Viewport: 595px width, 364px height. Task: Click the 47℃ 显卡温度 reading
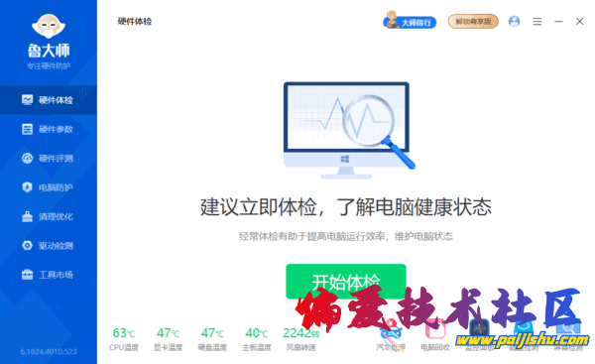click(x=169, y=339)
